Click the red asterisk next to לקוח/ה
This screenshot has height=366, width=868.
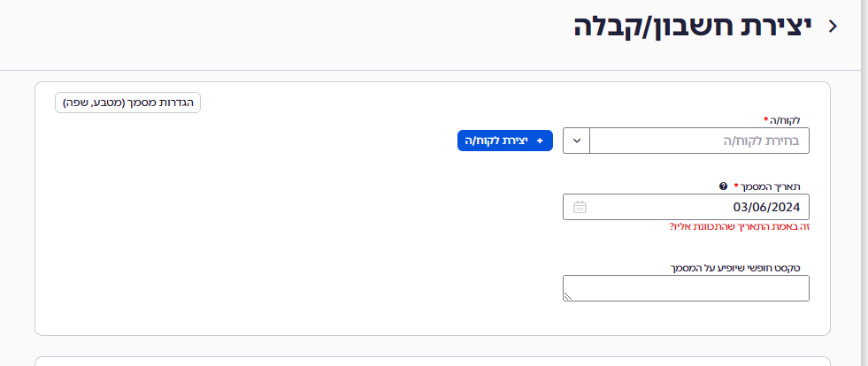coord(764,119)
